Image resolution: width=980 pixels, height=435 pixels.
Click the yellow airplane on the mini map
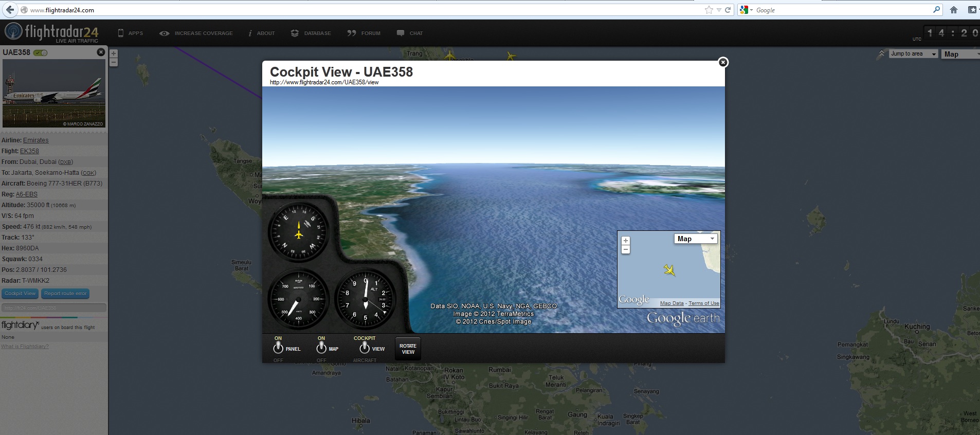669,269
